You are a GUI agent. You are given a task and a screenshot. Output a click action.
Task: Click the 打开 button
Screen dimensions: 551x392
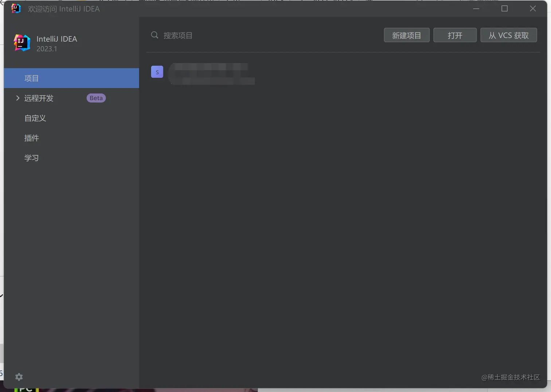(455, 35)
